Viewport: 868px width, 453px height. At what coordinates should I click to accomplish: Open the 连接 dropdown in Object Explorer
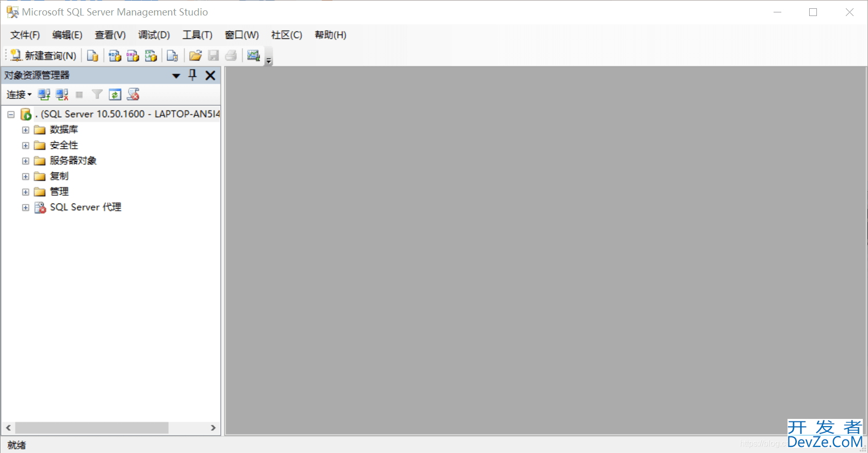click(x=19, y=95)
